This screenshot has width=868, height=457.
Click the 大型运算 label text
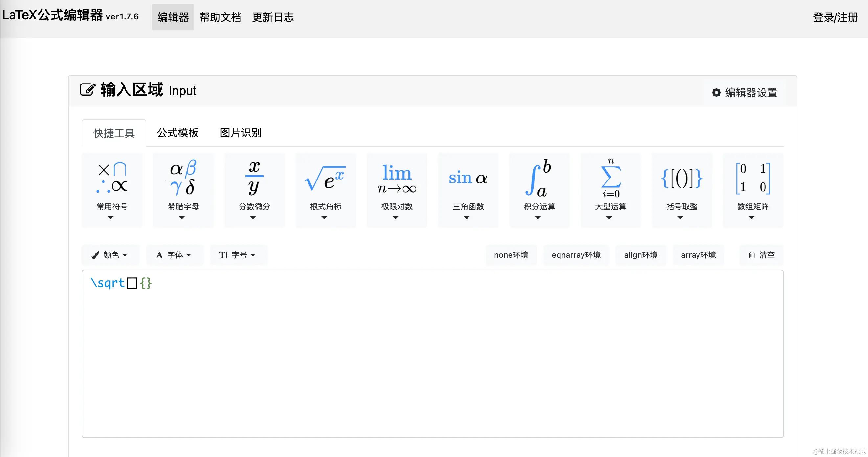[610, 206]
